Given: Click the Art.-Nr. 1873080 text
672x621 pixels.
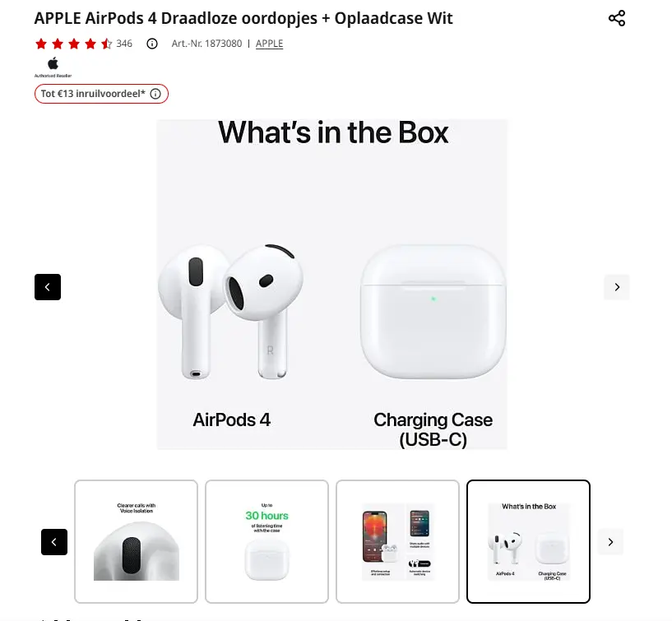Looking at the screenshot, I should coord(207,44).
